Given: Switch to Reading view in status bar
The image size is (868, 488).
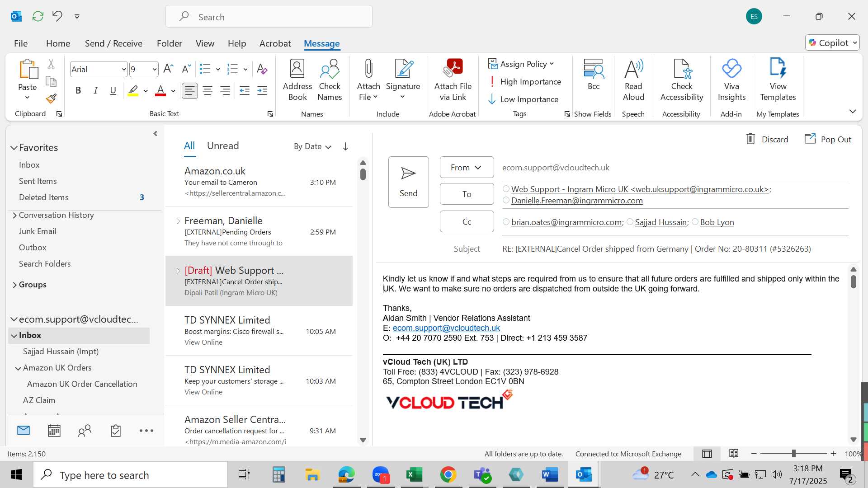Looking at the screenshot, I should [x=734, y=453].
